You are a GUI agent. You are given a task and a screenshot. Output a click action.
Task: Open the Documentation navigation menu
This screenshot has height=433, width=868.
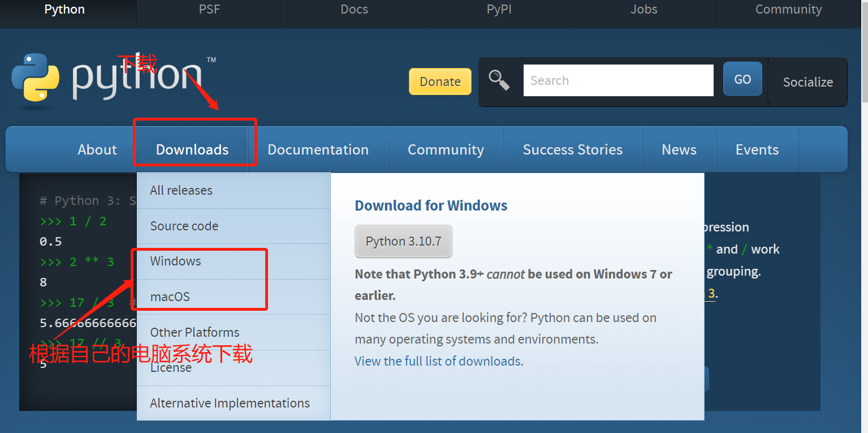pyautogui.click(x=318, y=149)
